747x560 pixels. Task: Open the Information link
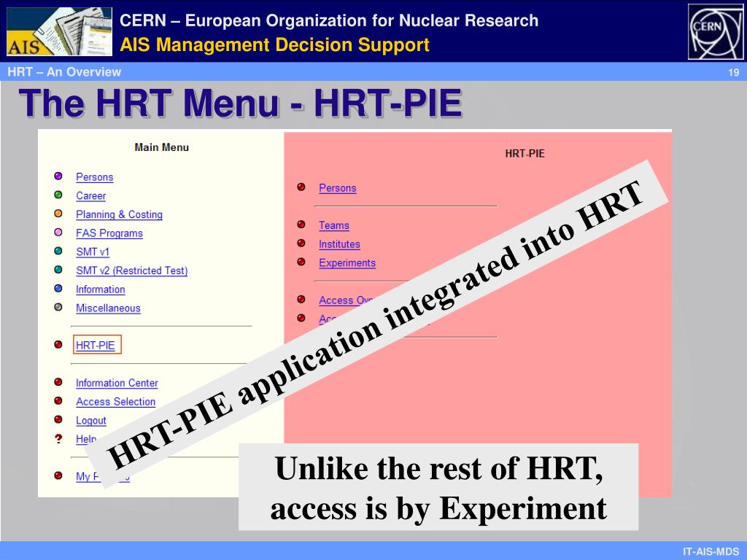pyautogui.click(x=100, y=289)
